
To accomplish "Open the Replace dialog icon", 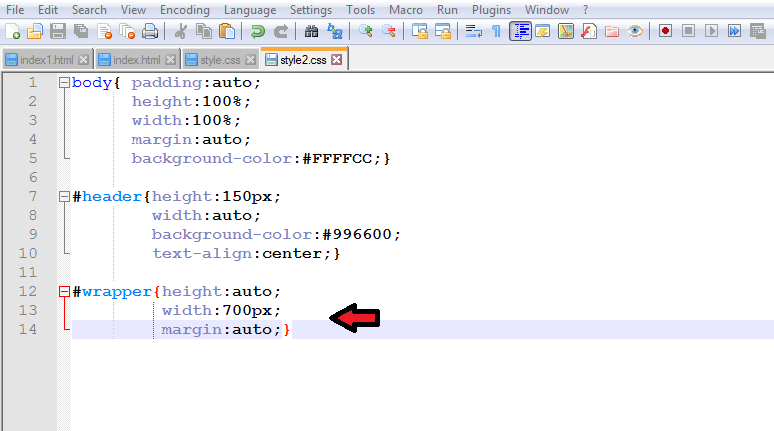I will point(335,31).
